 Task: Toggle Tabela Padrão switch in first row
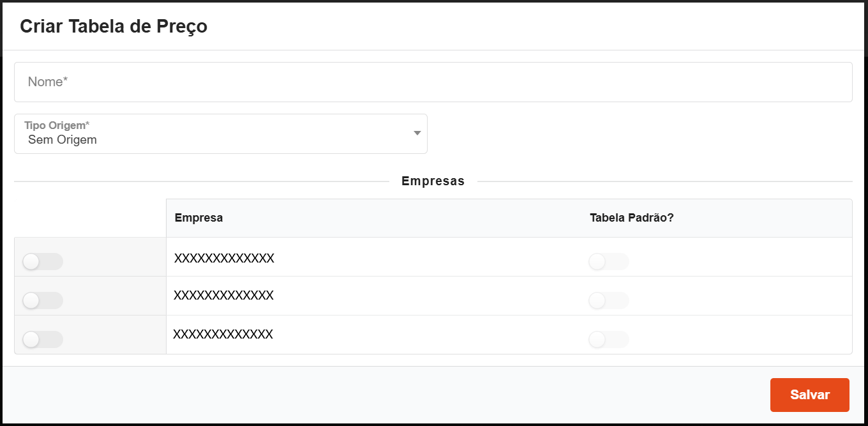coord(608,261)
